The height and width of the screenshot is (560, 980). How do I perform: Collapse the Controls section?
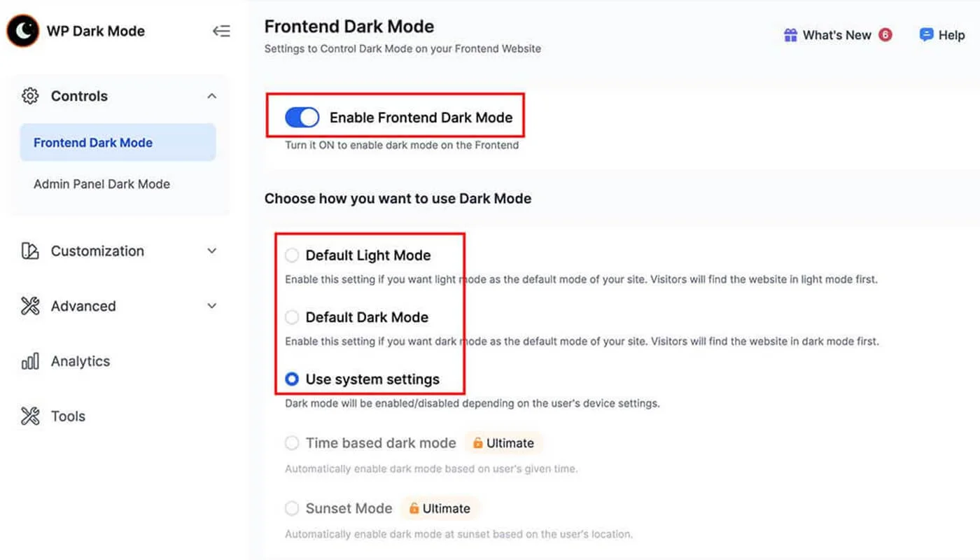(211, 96)
